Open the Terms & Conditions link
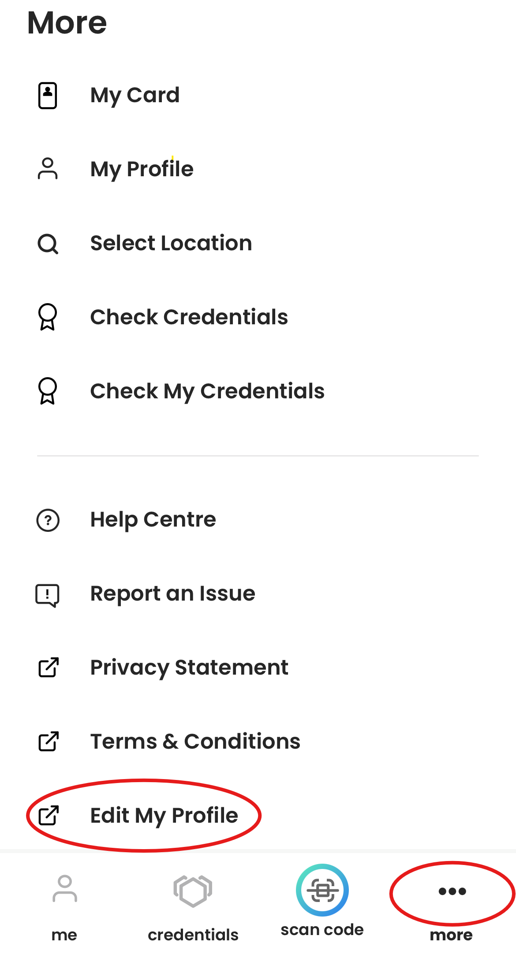 pyautogui.click(x=195, y=742)
